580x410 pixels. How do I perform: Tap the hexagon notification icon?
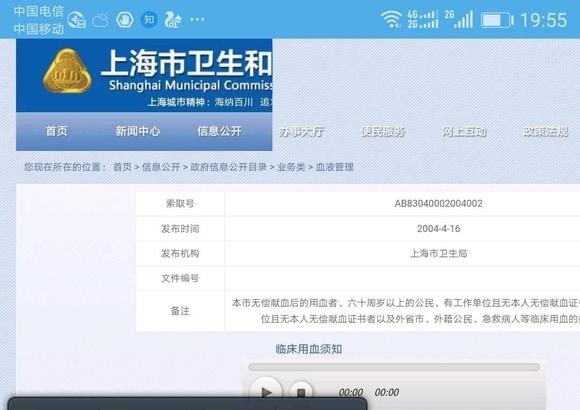tap(125, 20)
